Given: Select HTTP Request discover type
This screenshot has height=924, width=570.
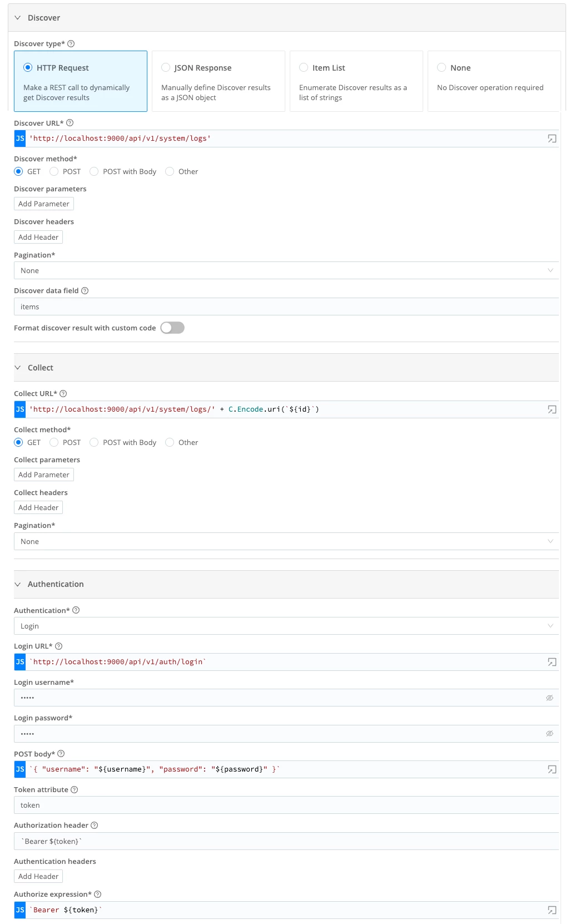Looking at the screenshot, I should point(81,81).
